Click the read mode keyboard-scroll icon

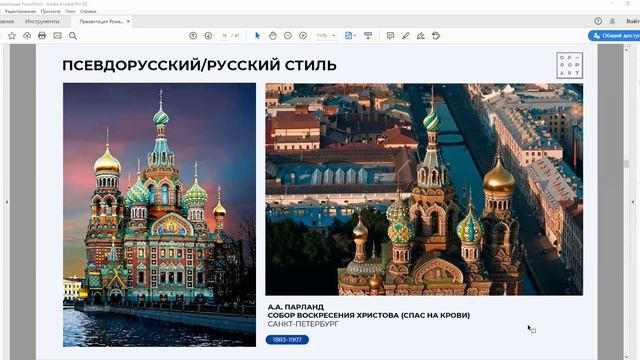tap(368, 36)
